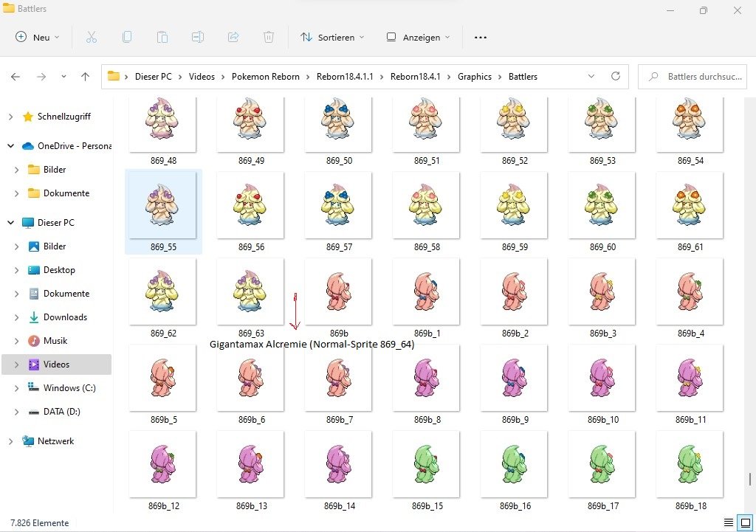The height and width of the screenshot is (532, 756).
Task: Open the Neu dropdown menu
Action: coord(38,37)
